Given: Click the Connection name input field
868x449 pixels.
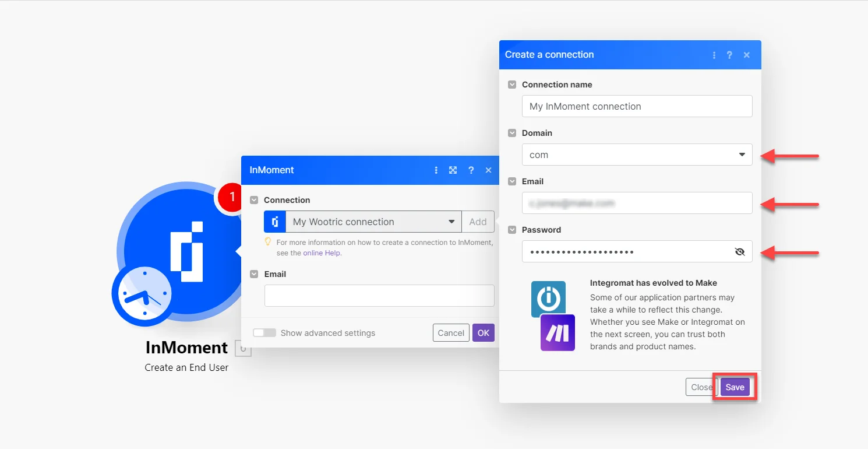Looking at the screenshot, I should [637, 106].
